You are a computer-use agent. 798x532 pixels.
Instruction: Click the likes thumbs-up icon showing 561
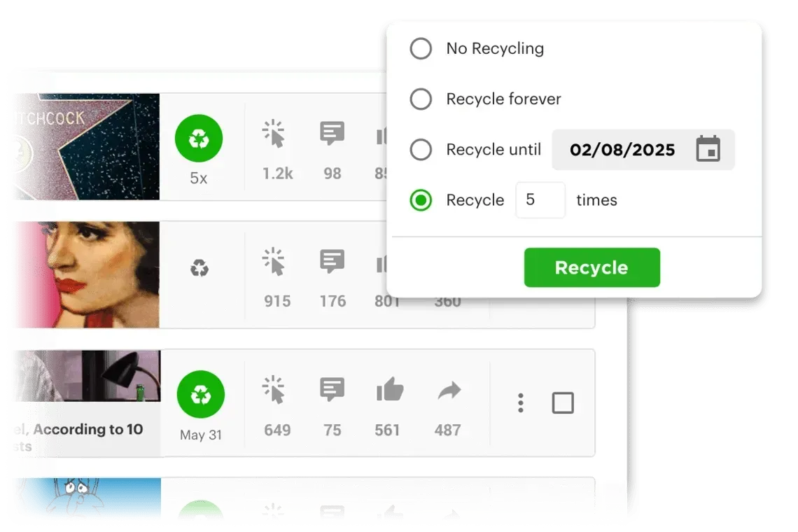(x=389, y=388)
